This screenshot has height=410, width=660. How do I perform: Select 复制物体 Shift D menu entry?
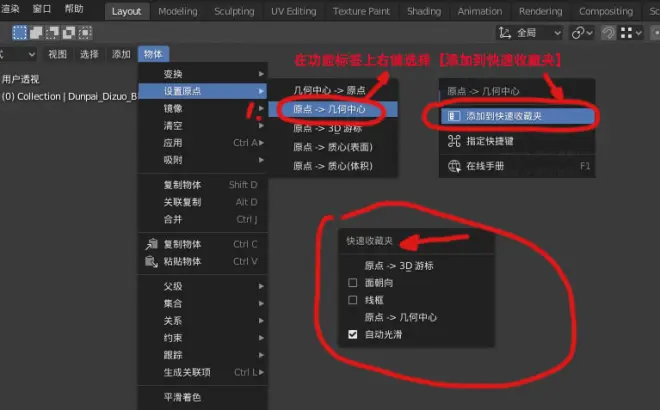(203, 185)
